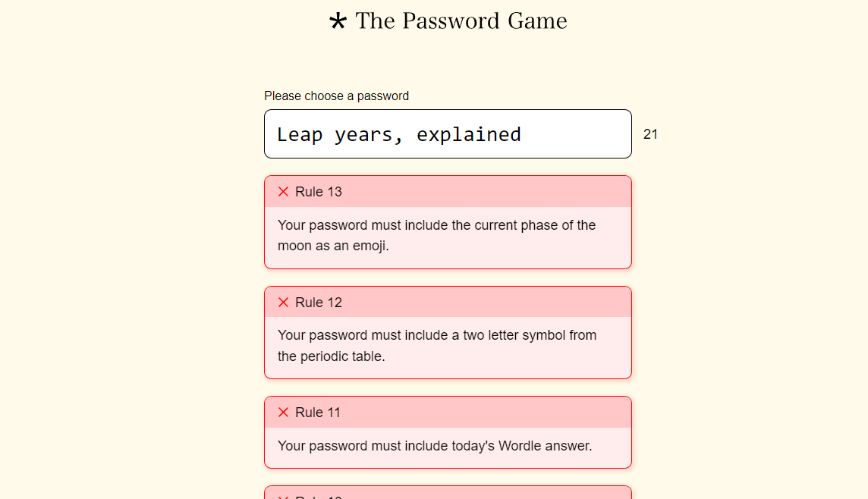The width and height of the screenshot is (868, 499).
Task: Select the Rule 12 header label
Action: [319, 303]
